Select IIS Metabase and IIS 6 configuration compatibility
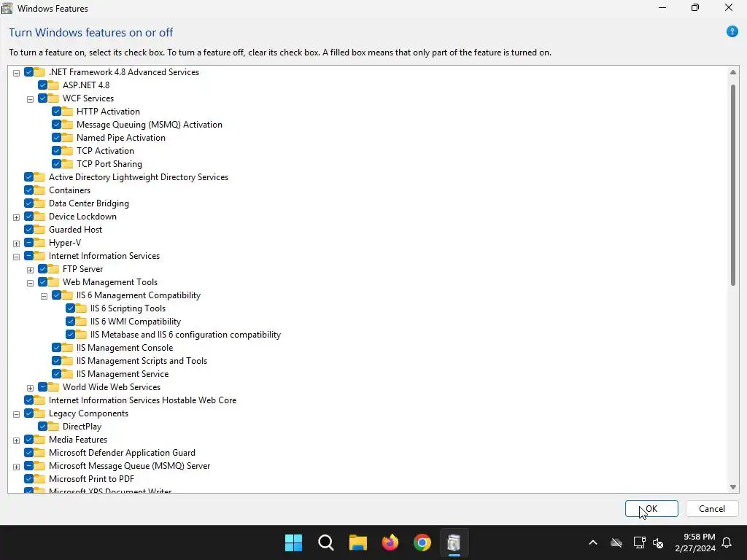Image resolution: width=747 pixels, height=560 pixels. (x=185, y=334)
